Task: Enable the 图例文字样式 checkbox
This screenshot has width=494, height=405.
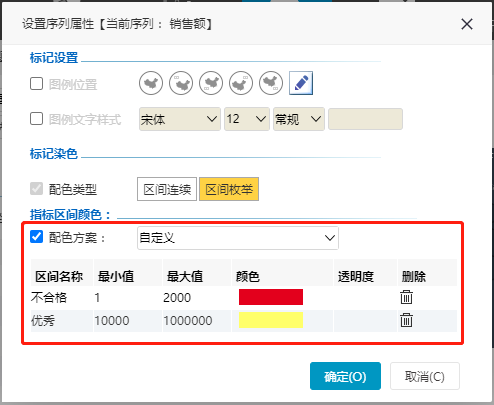Action: 36,119
